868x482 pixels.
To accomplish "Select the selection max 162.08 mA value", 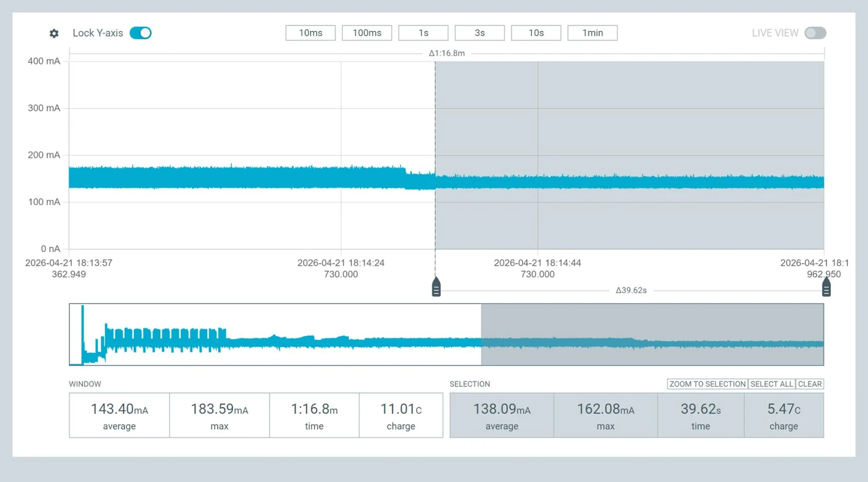I will tap(606, 409).
